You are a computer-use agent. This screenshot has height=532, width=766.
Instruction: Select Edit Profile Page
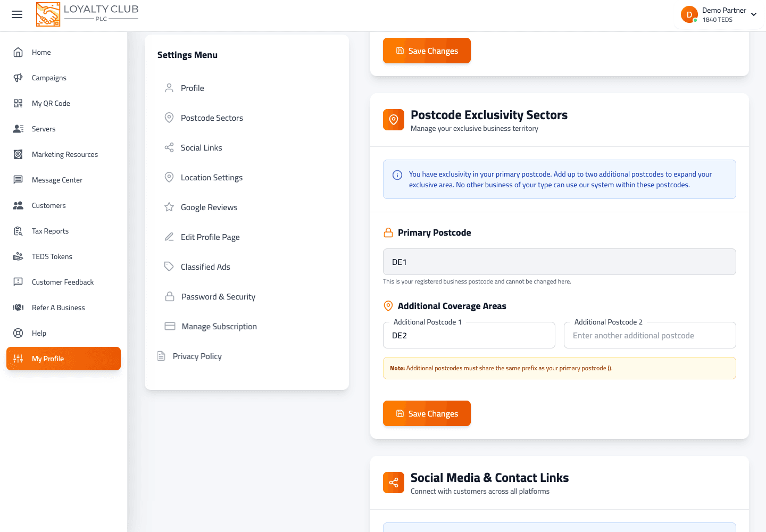[247, 237]
